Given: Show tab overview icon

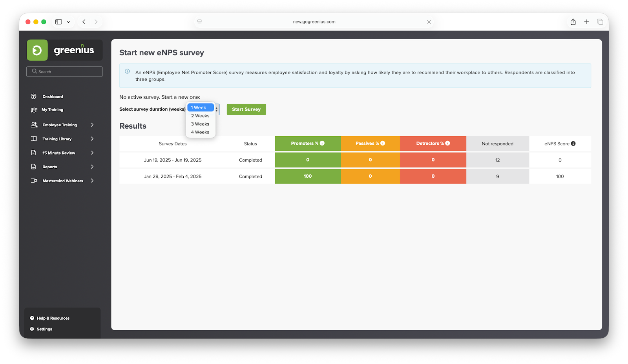Looking at the screenshot, I should [x=600, y=22].
